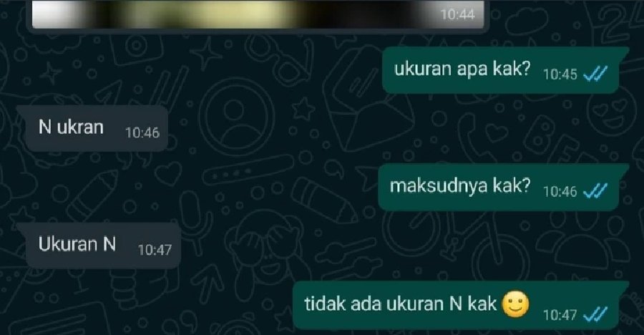
Task: Select the "Ukuran N" received message
Action: point(104,246)
